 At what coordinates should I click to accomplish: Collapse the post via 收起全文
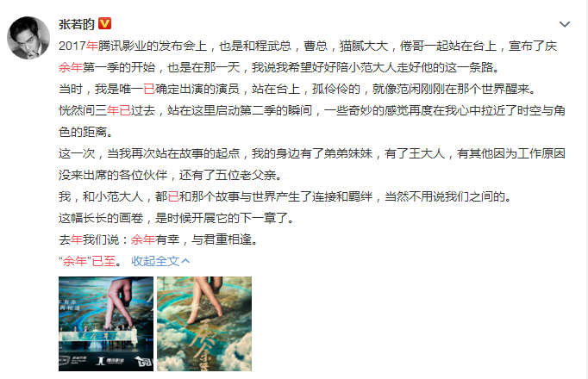point(155,261)
